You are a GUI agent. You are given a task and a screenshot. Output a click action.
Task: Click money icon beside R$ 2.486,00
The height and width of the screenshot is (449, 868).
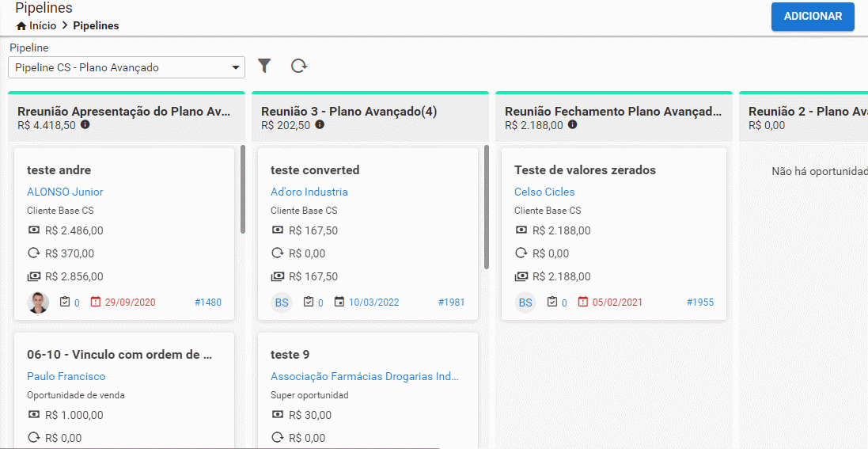(x=34, y=230)
